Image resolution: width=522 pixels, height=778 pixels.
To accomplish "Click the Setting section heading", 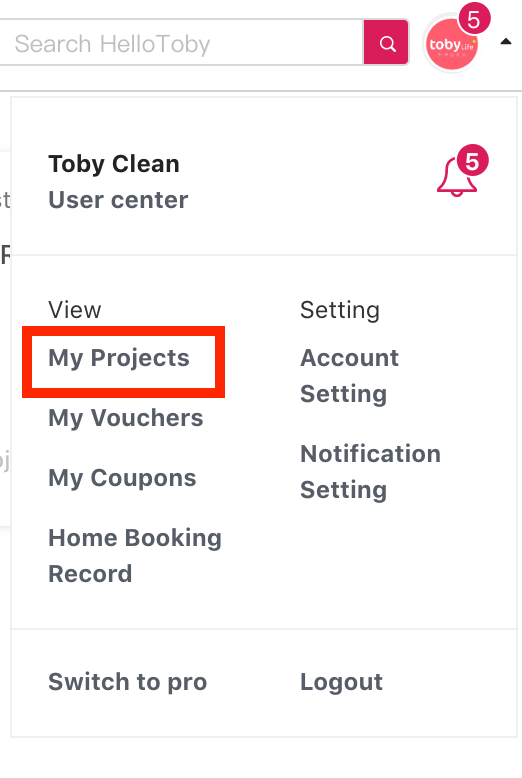I will (340, 311).
